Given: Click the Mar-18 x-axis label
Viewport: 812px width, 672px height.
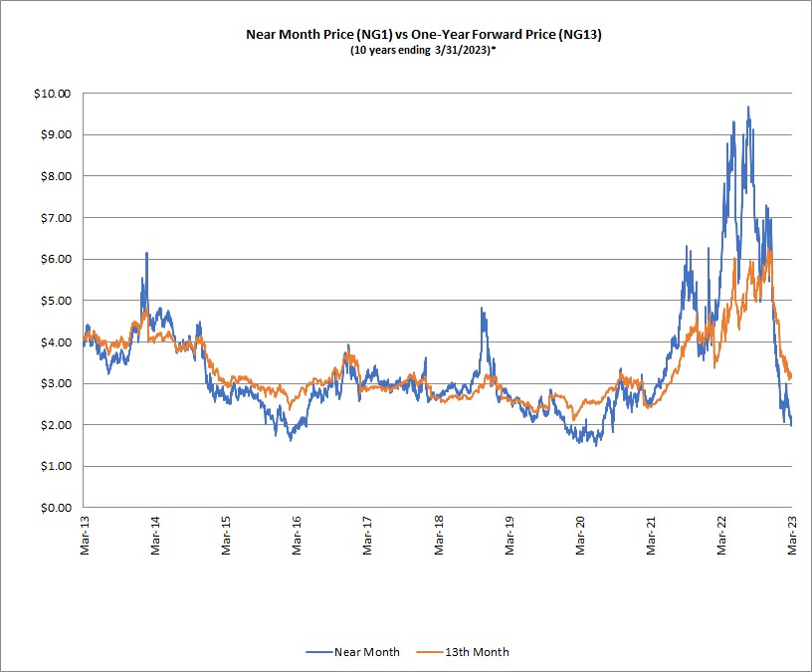Looking at the screenshot, I should (x=438, y=536).
